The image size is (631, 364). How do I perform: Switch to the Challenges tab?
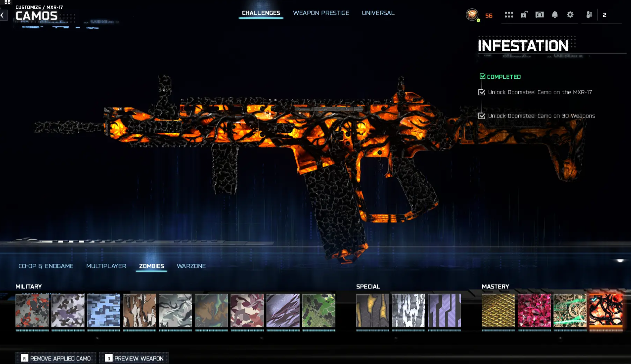[x=261, y=13]
